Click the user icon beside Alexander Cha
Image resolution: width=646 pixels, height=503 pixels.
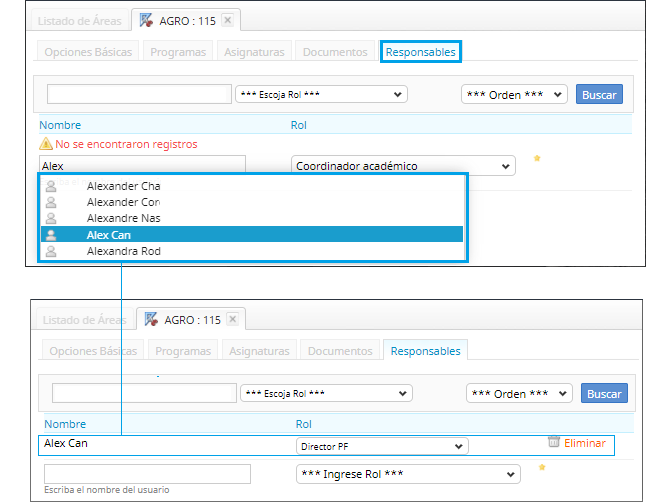(51, 186)
